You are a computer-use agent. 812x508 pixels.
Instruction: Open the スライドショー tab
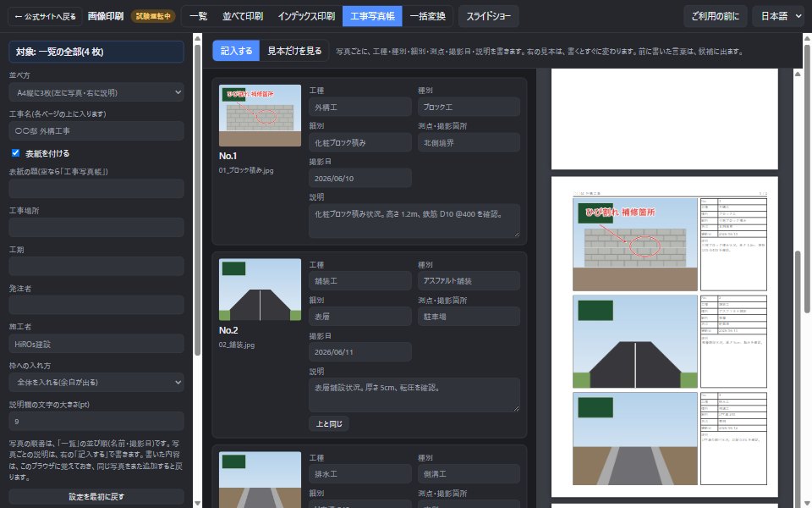click(488, 16)
